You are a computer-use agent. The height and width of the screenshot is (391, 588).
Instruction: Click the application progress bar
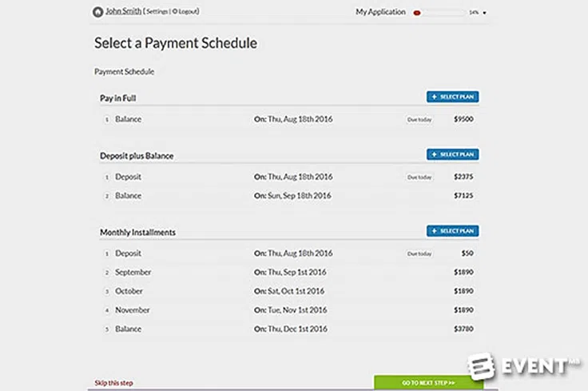(x=439, y=13)
